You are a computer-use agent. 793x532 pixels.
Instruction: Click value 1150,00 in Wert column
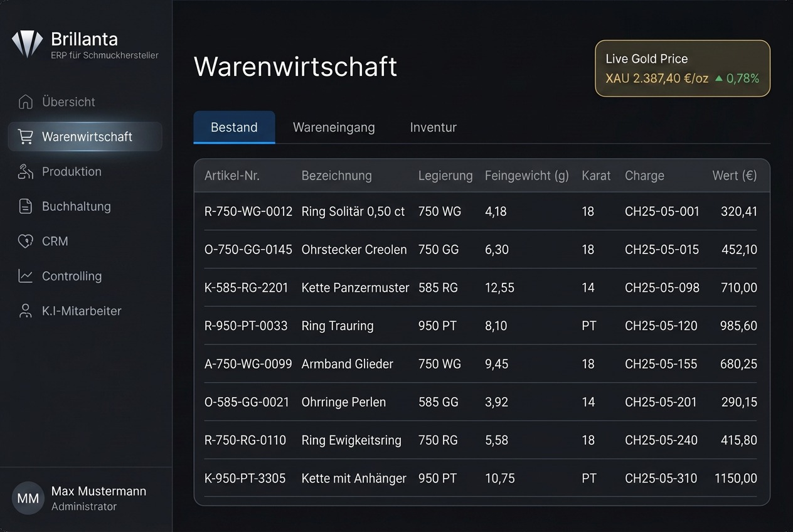[x=736, y=479]
